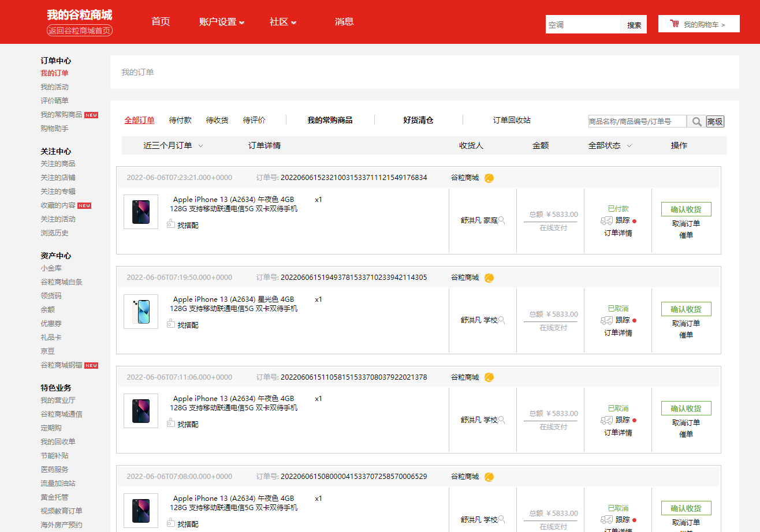Image resolution: width=760 pixels, height=532 pixels.
Task: Switch to the 待收货 tab
Action: [x=217, y=120]
